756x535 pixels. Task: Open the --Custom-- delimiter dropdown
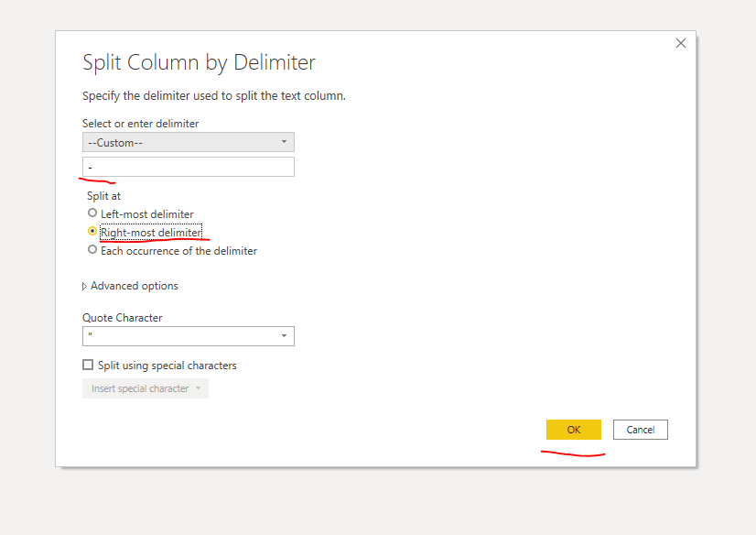[x=188, y=142]
